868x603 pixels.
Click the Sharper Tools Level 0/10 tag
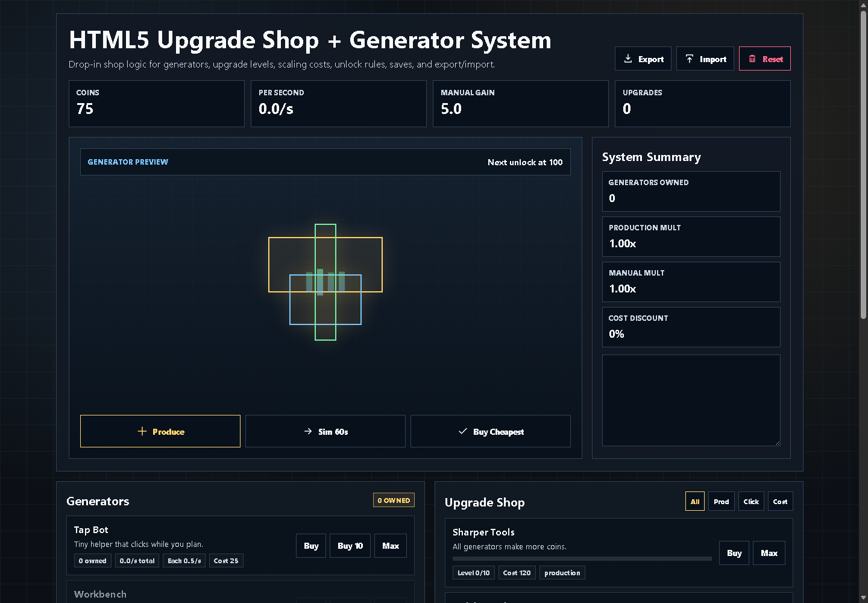[x=474, y=573]
